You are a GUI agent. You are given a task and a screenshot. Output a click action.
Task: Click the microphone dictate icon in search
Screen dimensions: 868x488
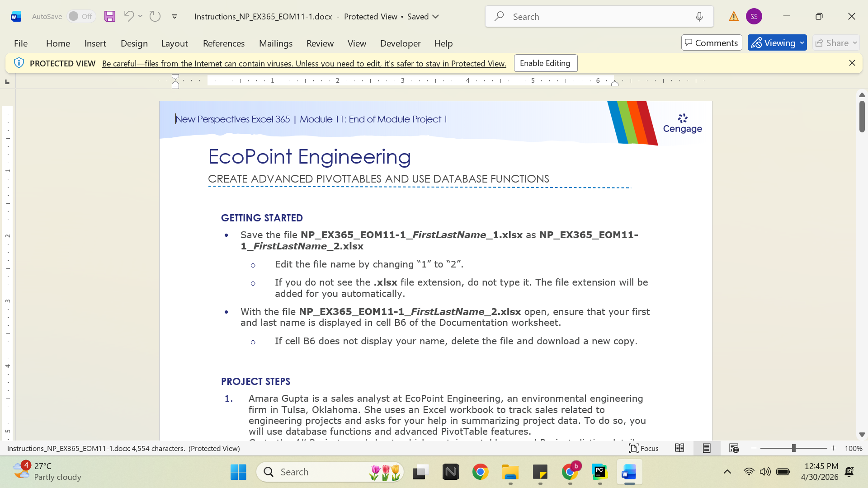pyautogui.click(x=699, y=17)
